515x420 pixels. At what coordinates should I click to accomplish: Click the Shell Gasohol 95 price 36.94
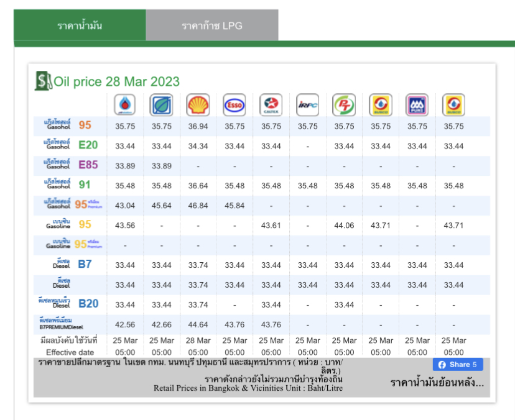pos(198,126)
